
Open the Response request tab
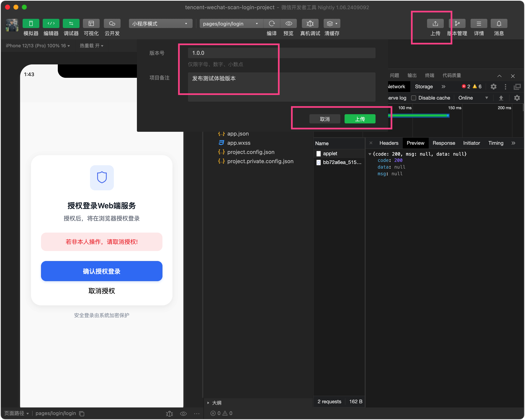tap(444, 143)
